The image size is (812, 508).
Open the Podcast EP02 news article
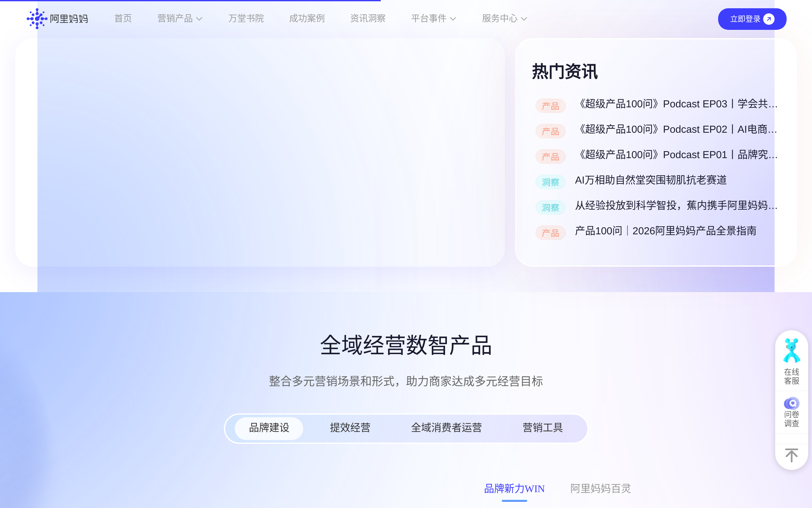(x=676, y=130)
